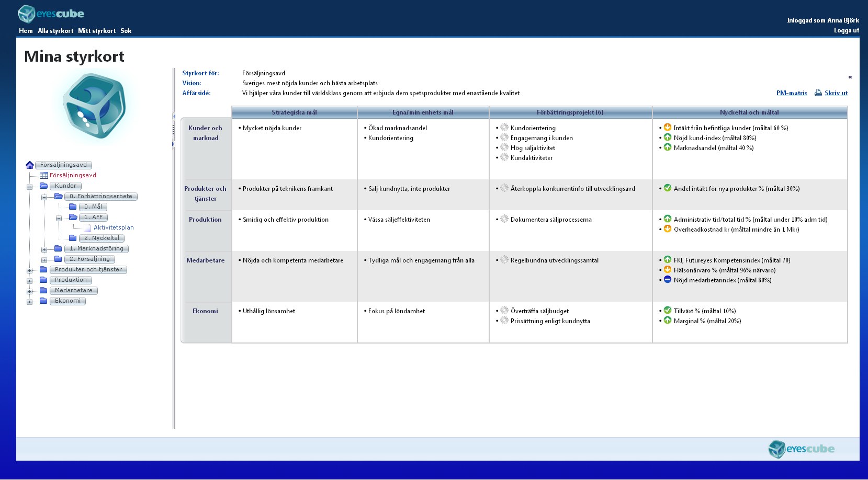Click the Återkoppla konkurrentinfo till utvecklingsavd project
Screen dimensions: 868x480
coord(573,189)
